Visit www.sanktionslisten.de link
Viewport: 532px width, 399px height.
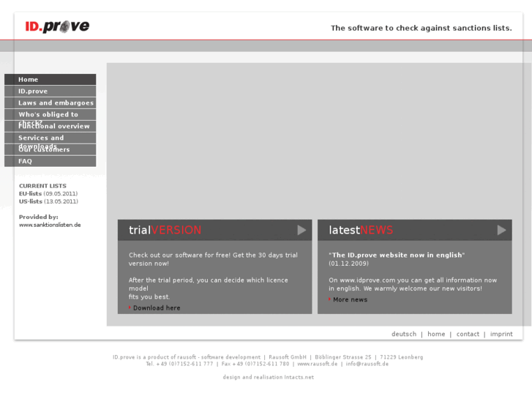click(50, 225)
